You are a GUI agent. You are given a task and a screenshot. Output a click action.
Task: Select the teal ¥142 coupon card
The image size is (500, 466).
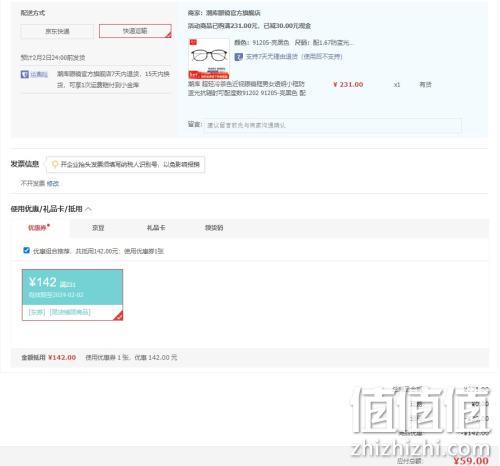click(x=72, y=295)
